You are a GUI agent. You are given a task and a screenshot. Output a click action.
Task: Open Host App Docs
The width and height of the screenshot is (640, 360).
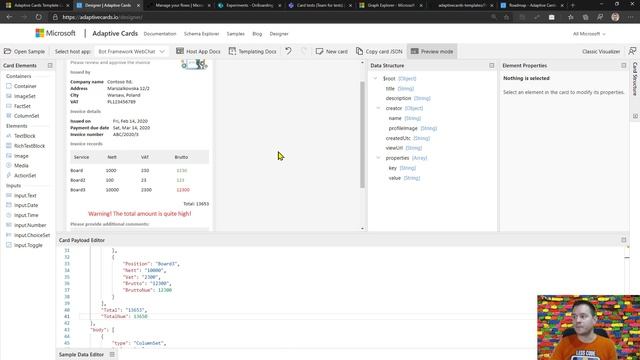coord(198,51)
